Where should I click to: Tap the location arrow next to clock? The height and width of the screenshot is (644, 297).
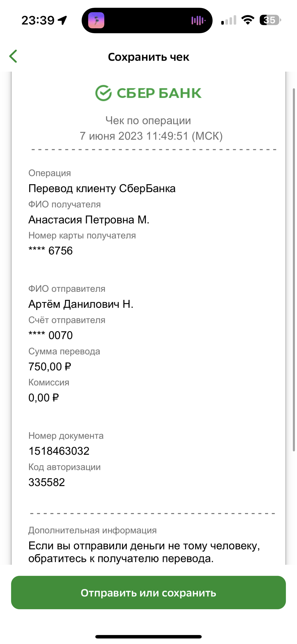click(62, 20)
